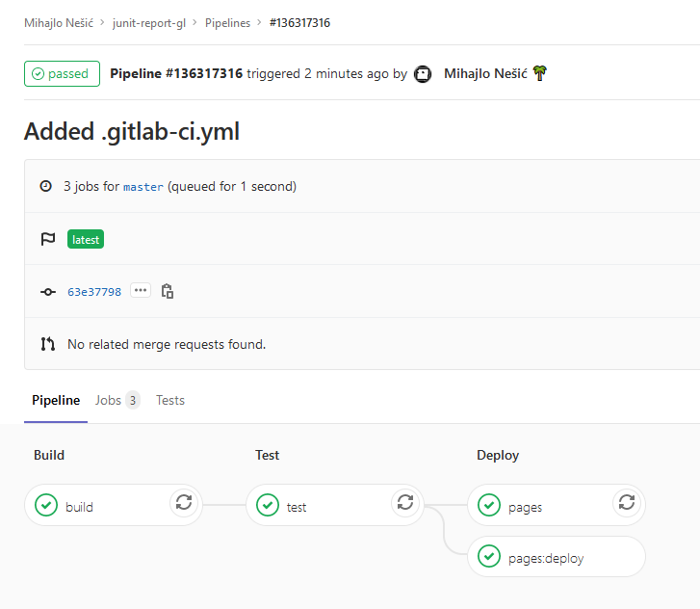Click the Jobs count badge 3
Image resolution: width=700 pixels, height=609 pixels.
[x=133, y=400]
